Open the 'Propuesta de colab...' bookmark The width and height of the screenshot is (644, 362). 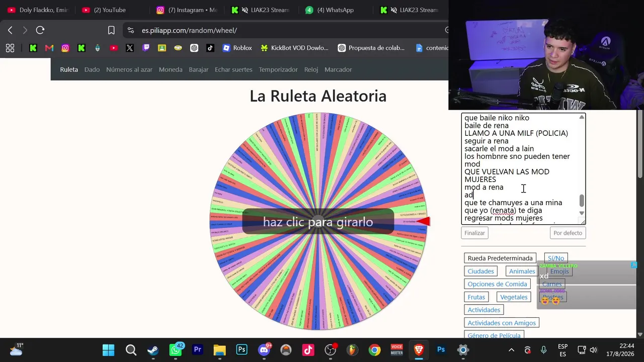(x=371, y=48)
